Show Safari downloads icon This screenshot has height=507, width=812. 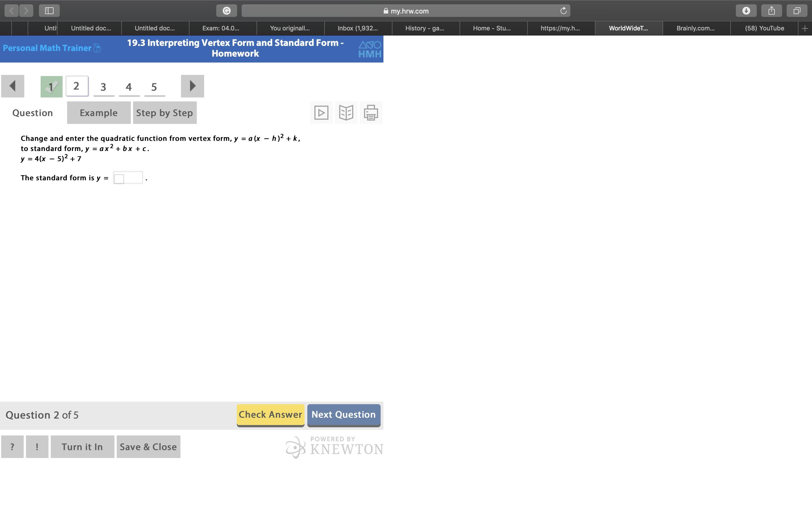coord(746,11)
